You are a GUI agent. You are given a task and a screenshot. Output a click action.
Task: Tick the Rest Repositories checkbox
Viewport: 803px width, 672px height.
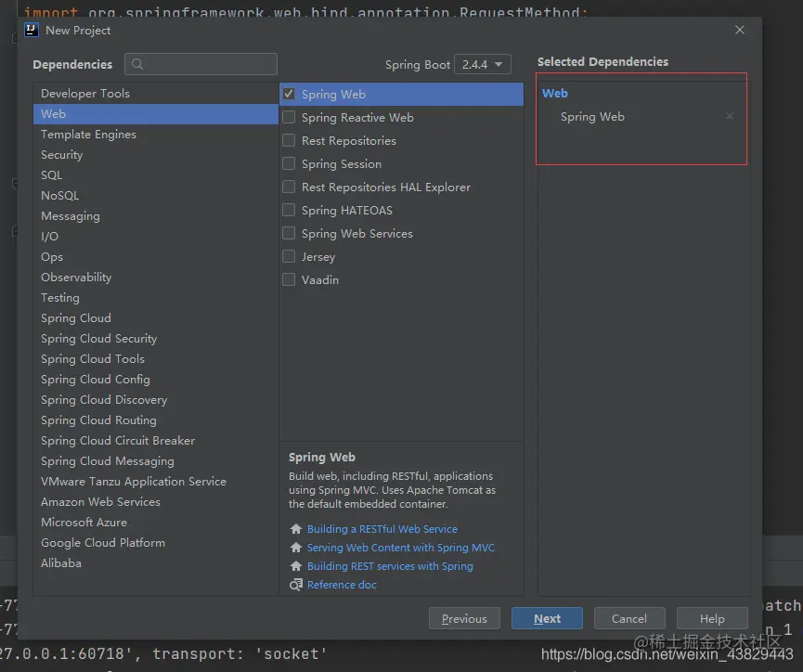[289, 140]
